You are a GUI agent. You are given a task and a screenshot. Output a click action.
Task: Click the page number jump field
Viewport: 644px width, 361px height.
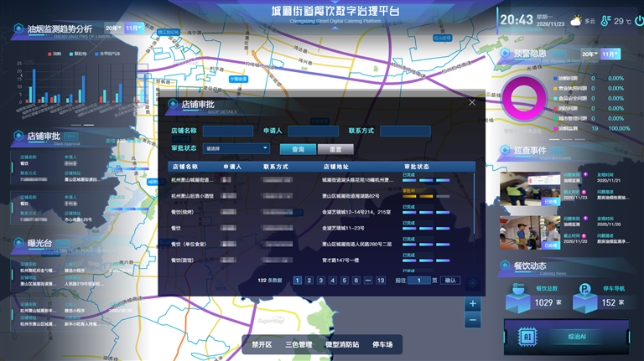419,281
